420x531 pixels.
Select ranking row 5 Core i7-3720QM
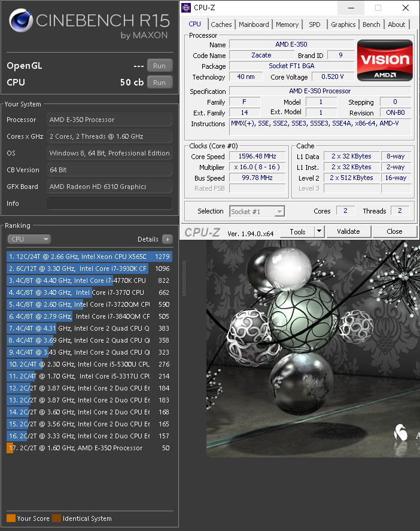[89, 304]
